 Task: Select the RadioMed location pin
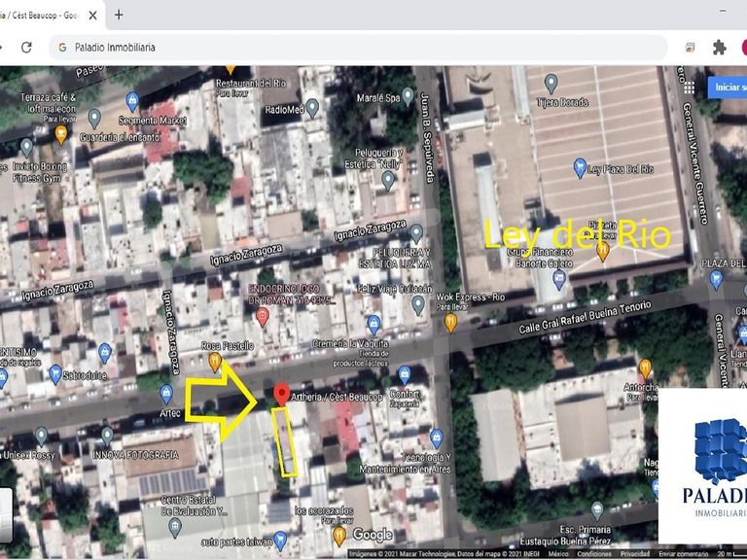coord(312,108)
